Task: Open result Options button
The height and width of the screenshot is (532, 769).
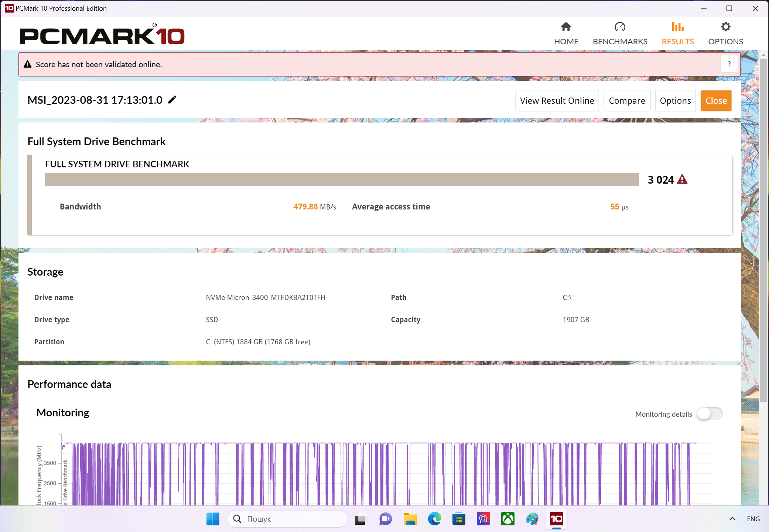Action: tap(675, 100)
